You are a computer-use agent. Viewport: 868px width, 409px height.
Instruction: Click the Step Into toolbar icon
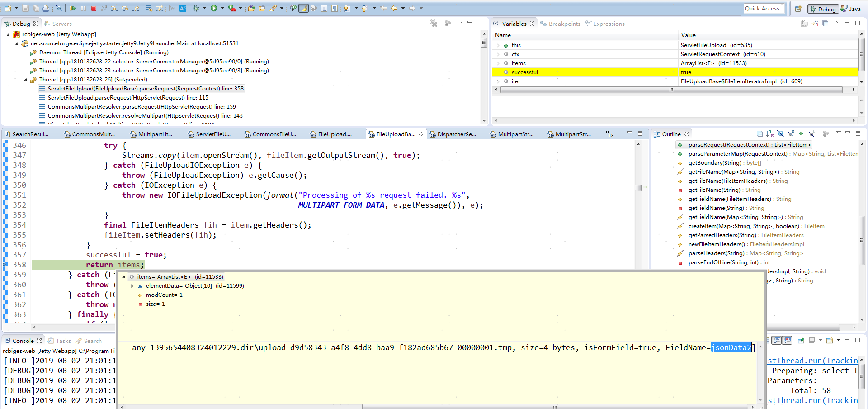(114, 8)
